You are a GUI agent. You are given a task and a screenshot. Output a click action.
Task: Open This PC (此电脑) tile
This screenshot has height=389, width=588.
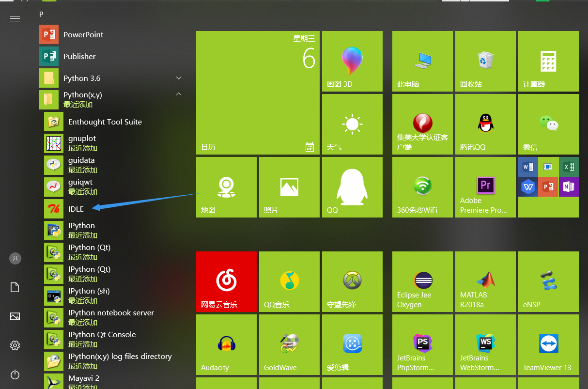[422, 61]
